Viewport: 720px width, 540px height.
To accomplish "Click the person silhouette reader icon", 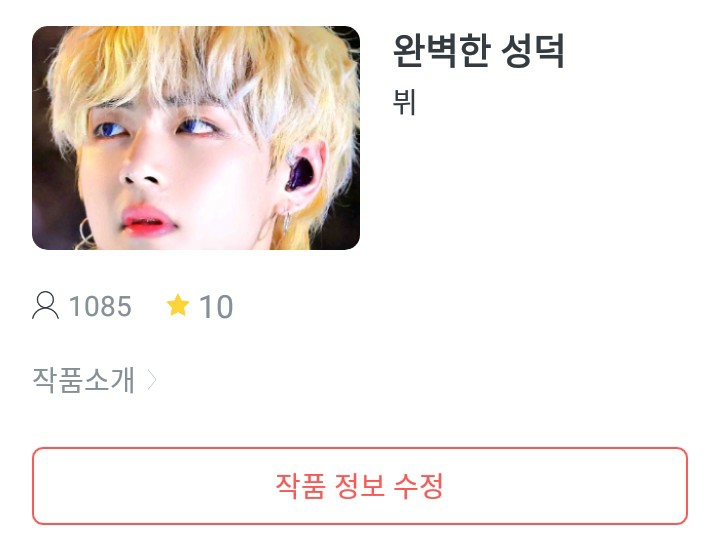I will 45,305.
